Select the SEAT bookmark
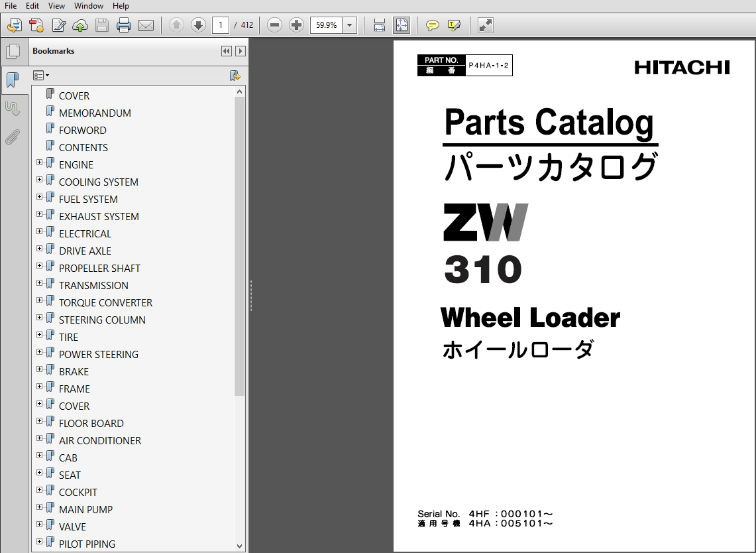The image size is (756, 553). coord(70,475)
